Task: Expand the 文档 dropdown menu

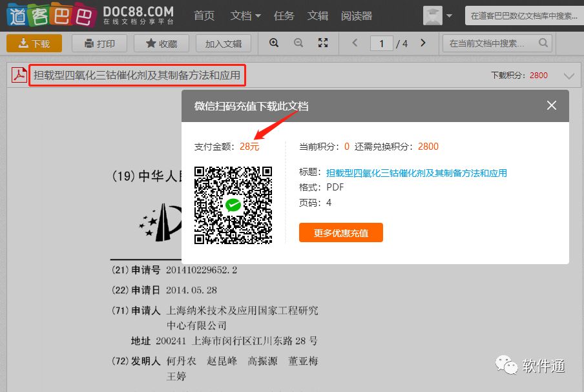Action: 245,15
